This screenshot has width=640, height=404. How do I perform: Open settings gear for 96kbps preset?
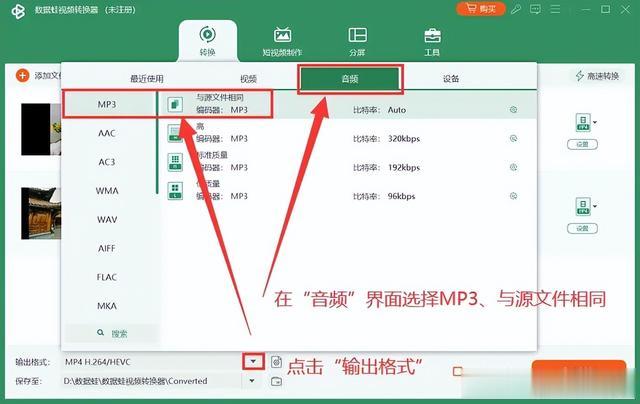point(513,196)
